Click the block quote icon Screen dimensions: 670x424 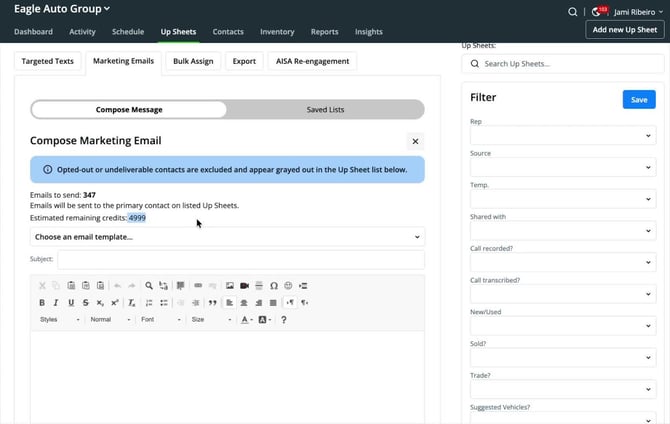pos(212,303)
